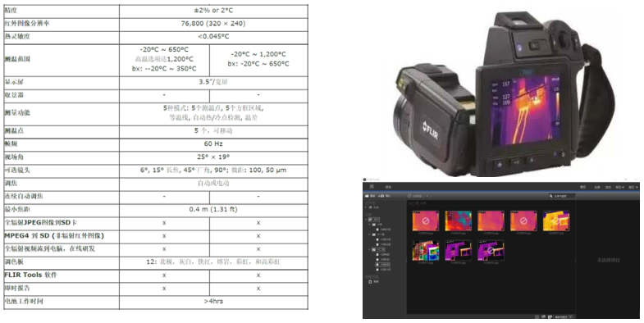The width and height of the screenshot is (644, 323).
Task: Open the second-from-right top-bar dropdown
Action: pos(619,187)
